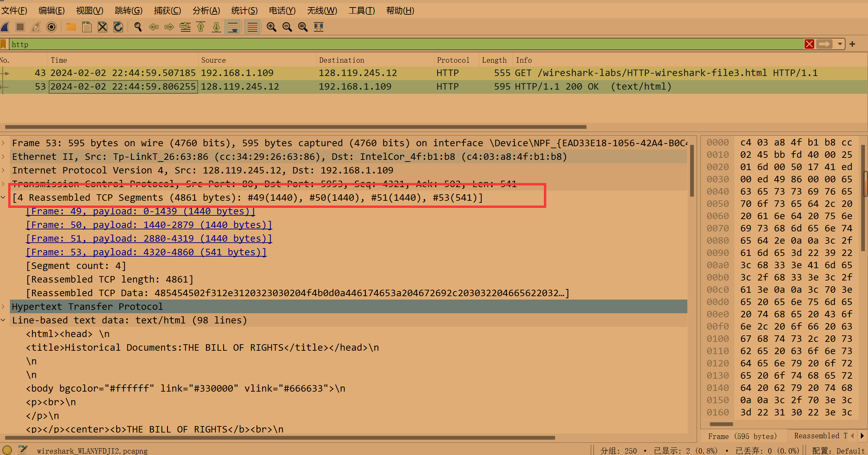Open the 捕获(C) menu
This screenshot has width=868, height=455.
click(x=167, y=11)
